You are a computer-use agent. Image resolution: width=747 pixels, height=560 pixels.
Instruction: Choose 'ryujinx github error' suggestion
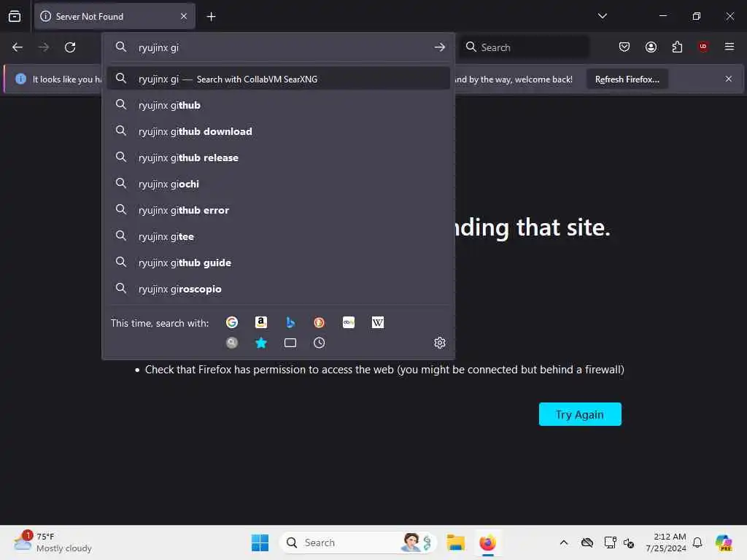[x=279, y=209]
